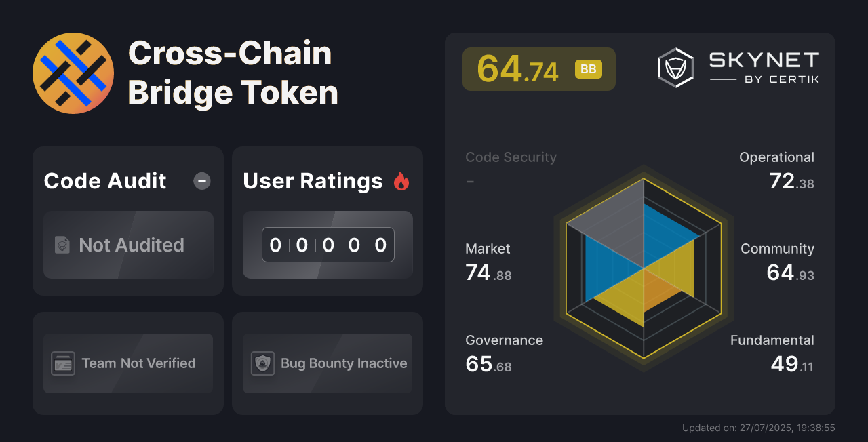Click the Skynet shield logo icon
This screenshot has width=868, height=442.
[x=675, y=68]
